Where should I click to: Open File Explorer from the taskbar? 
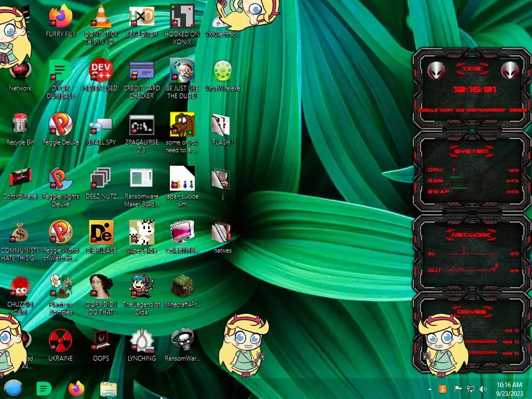109,390
